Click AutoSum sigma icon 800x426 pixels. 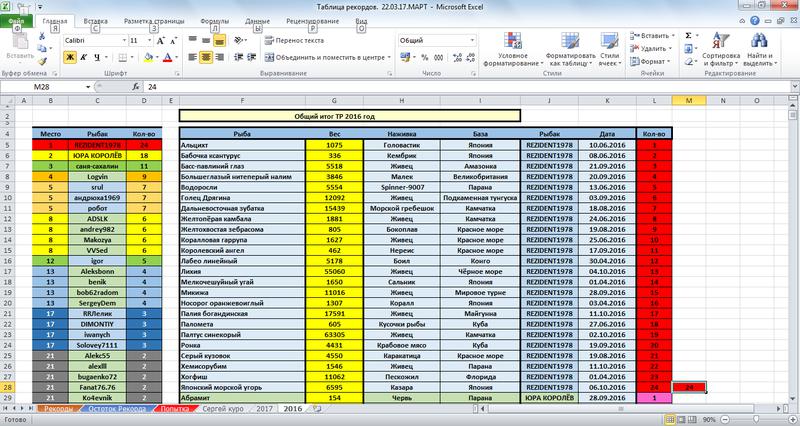[x=688, y=36]
